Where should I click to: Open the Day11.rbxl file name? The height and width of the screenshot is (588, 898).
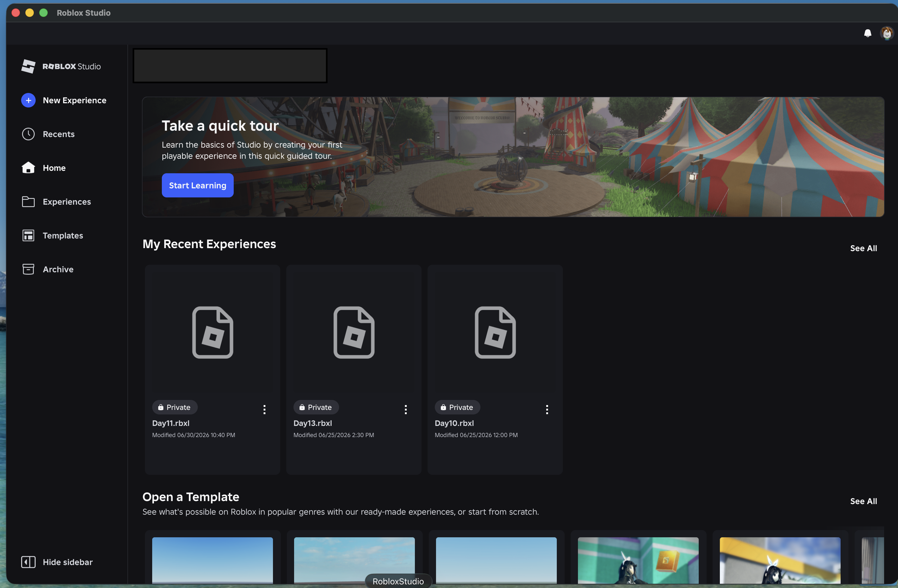point(171,423)
